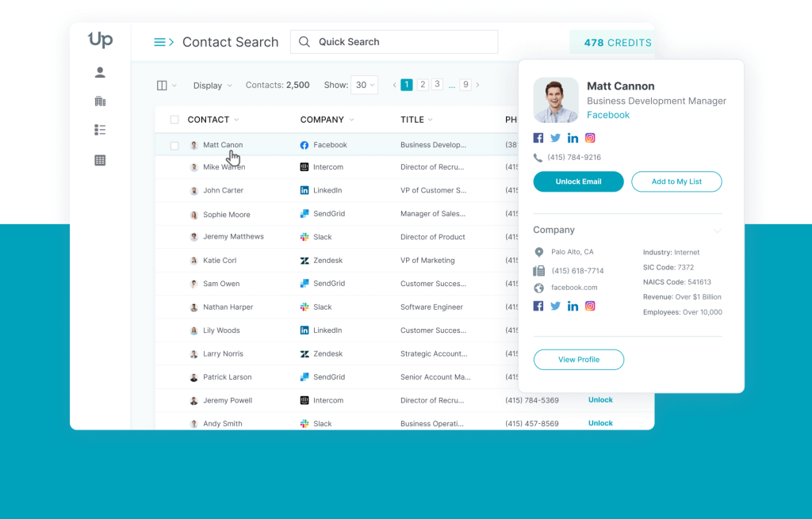This screenshot has height=519, width=812.
Task: Click the location pin beside Palo Alto, CA
Action: pos(539,252)
